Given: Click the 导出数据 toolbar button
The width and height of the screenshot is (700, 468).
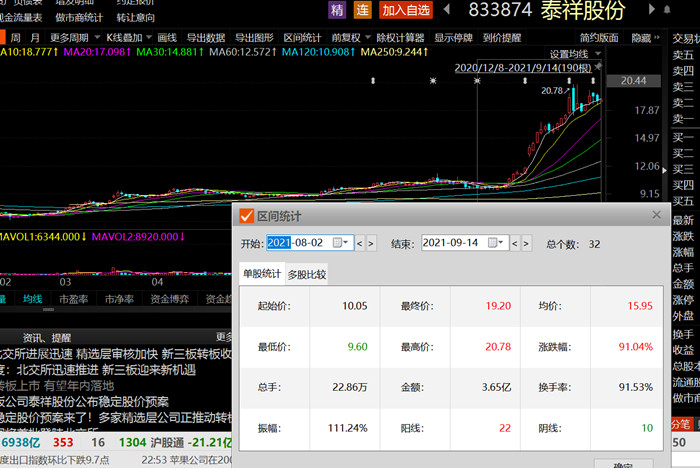Looking at the screenshot, I should [x=206, y=37].
